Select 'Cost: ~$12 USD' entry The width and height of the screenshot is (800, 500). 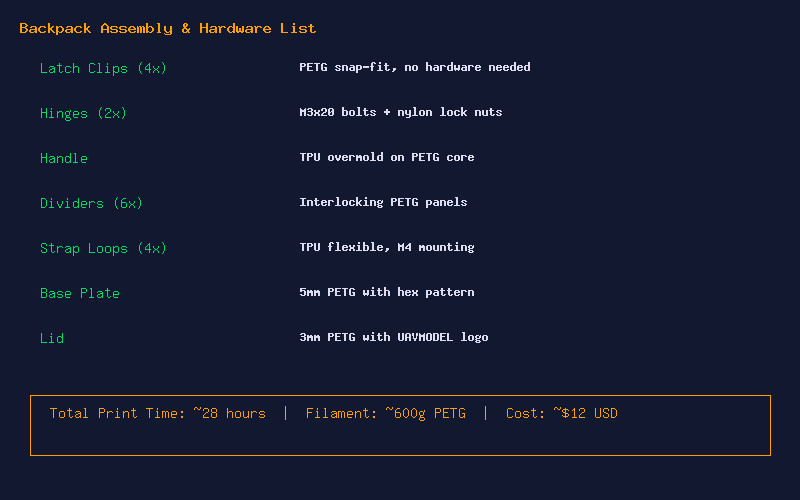[x=562, y=413]
